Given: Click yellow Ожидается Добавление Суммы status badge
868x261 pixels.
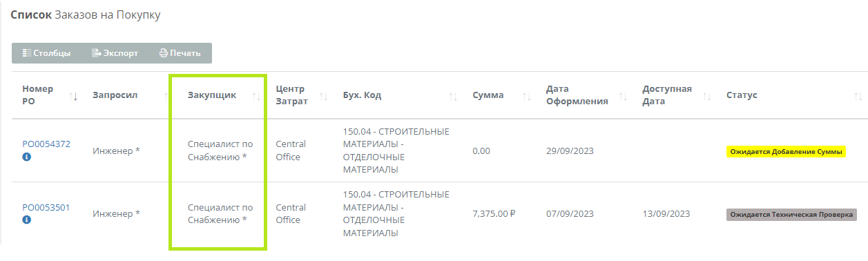Looking at the screenshot, I should (787, 151).
